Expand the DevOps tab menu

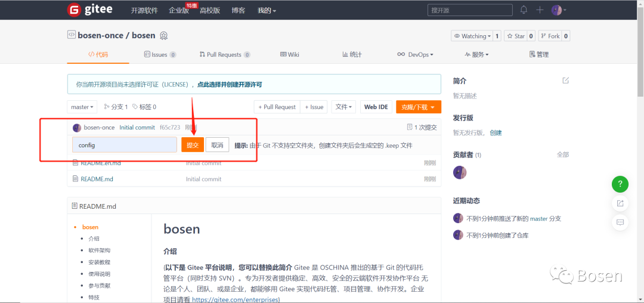point(415,55)
